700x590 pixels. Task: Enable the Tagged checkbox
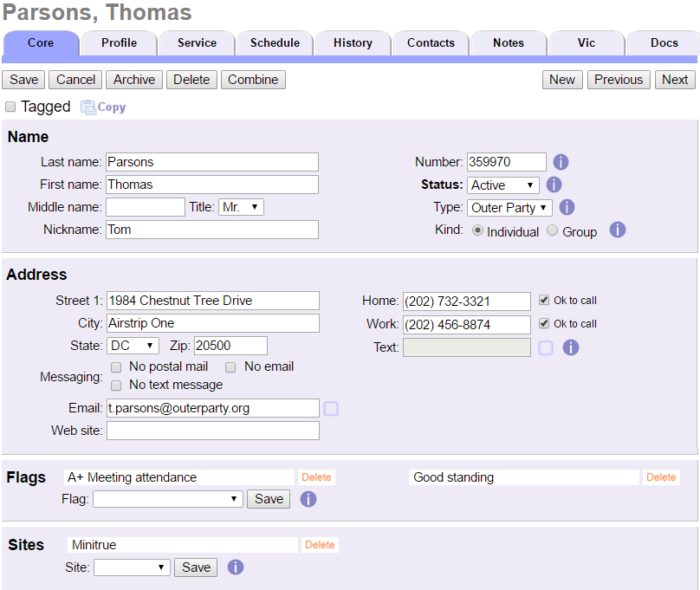10,106
